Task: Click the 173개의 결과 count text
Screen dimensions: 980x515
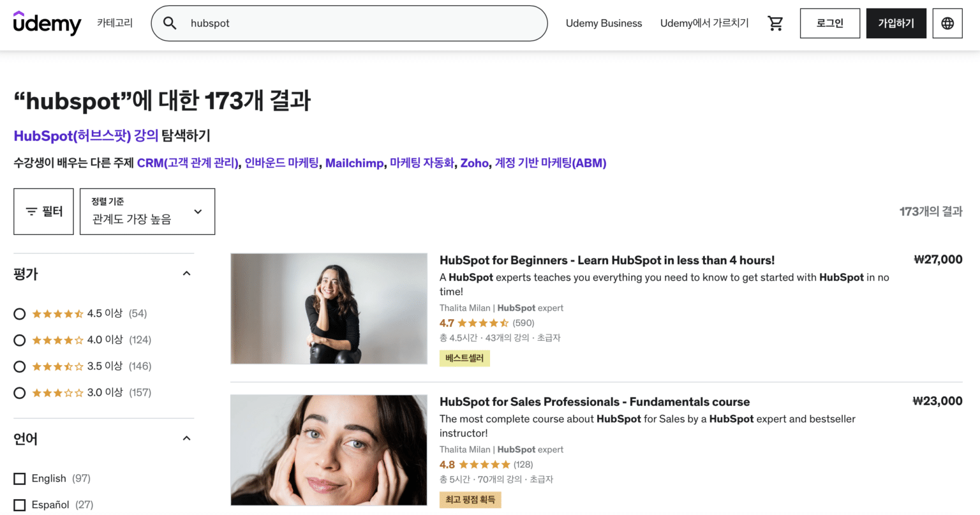Action: 931,211
